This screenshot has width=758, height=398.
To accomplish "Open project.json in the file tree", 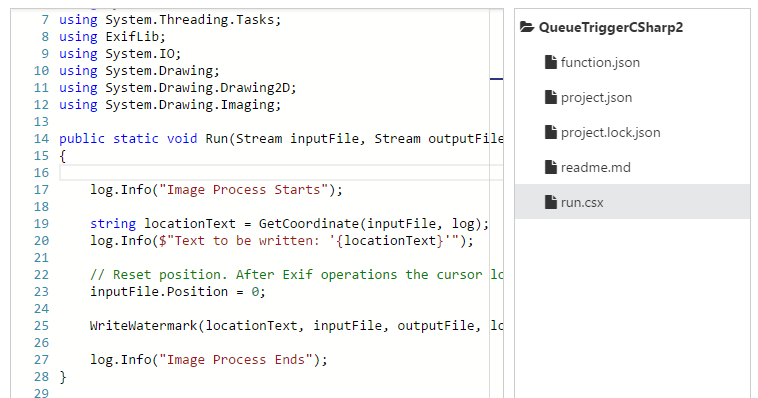I will pos(596,98).
